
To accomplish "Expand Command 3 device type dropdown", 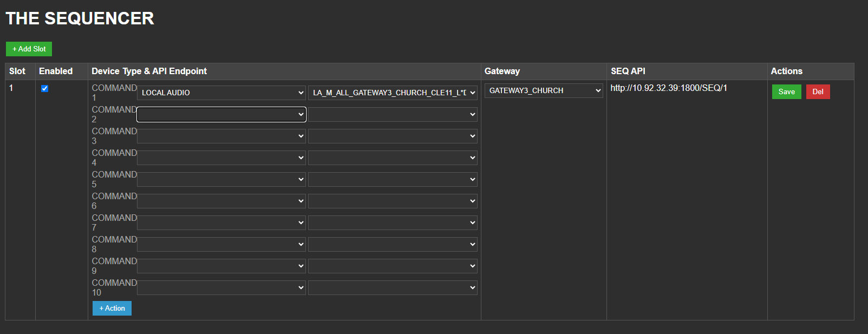I will (x=221, y=136).
